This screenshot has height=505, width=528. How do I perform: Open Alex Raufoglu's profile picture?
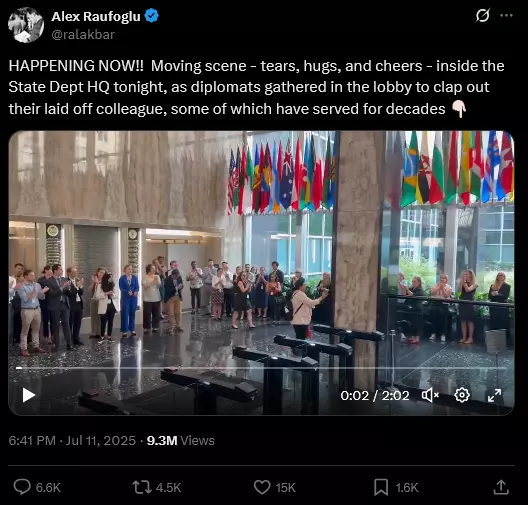click(26, 25)
